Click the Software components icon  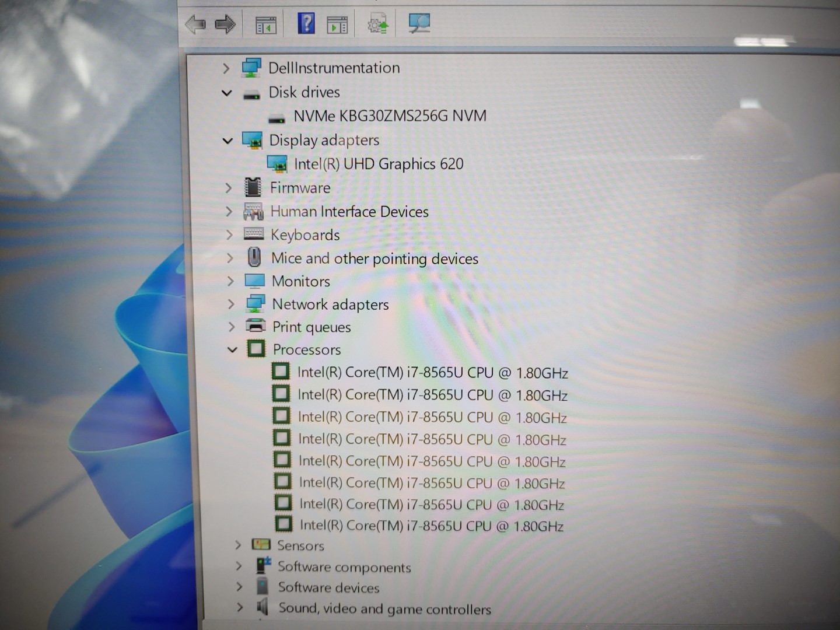(x=263, y=565)
